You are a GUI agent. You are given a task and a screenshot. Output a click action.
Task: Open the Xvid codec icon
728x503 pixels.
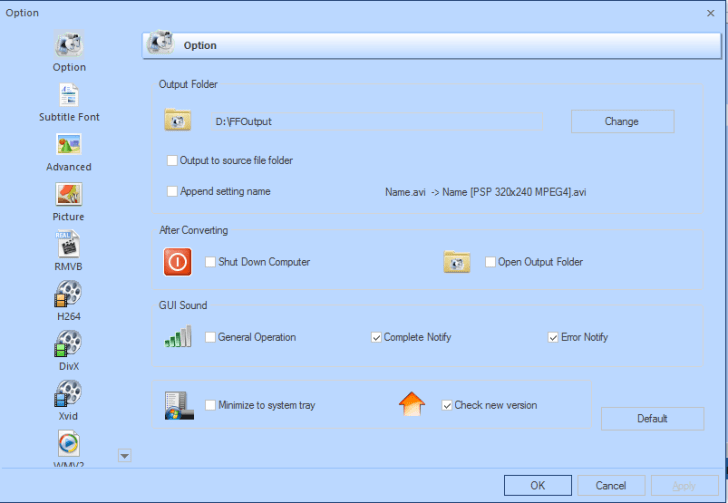pos(69,394)
